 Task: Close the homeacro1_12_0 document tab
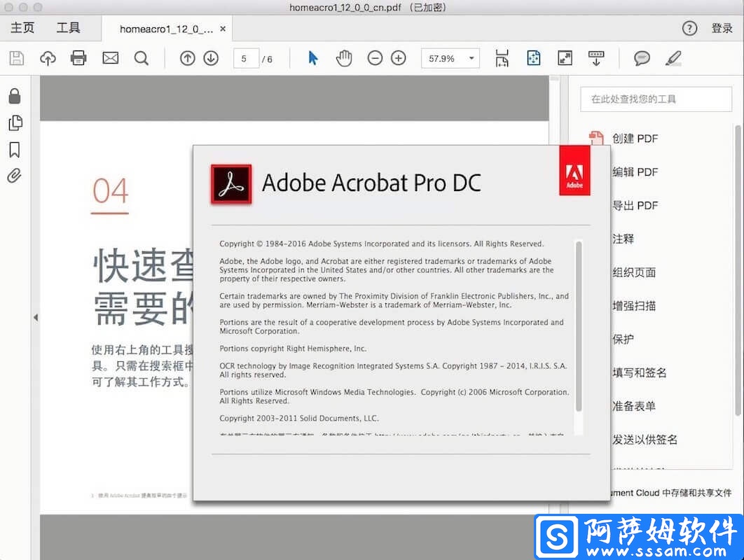point(223,29)
